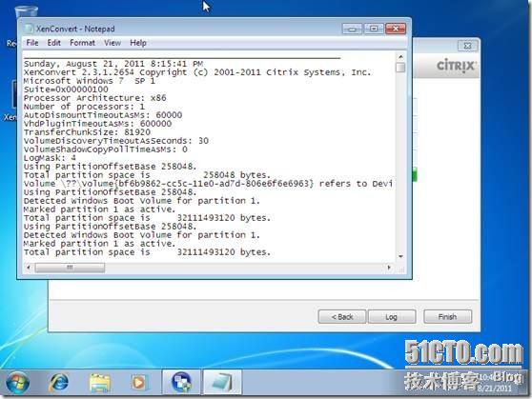The width and height of the screenshot is (532, 399).
Task: Launch Internet Explorer from taskbar
Action: (x=59, y=383)
